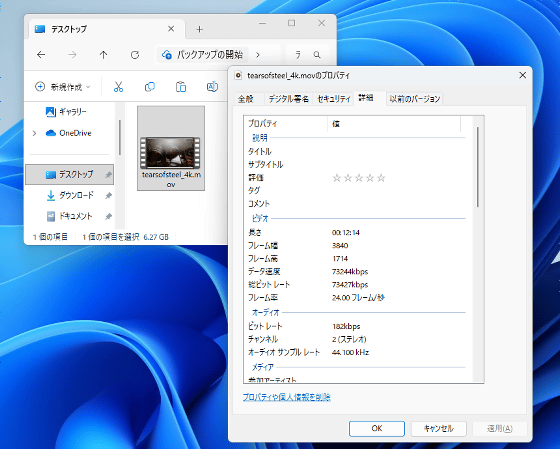Expand the address bar path chevron
Viewport: 560px width, 449px height.
click(258, 55)
